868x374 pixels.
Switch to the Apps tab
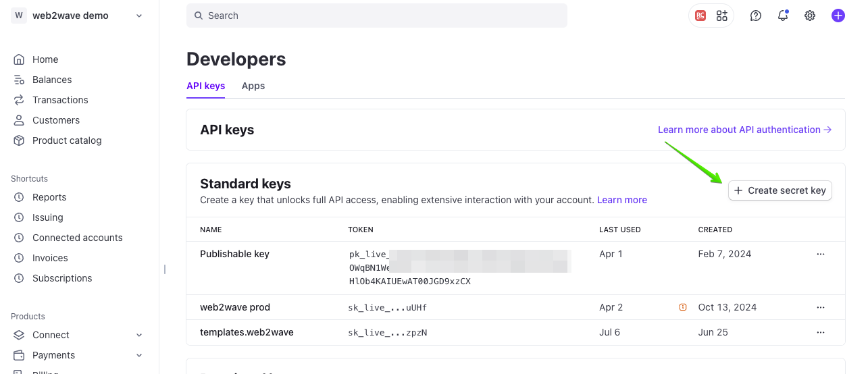point(253,86)
